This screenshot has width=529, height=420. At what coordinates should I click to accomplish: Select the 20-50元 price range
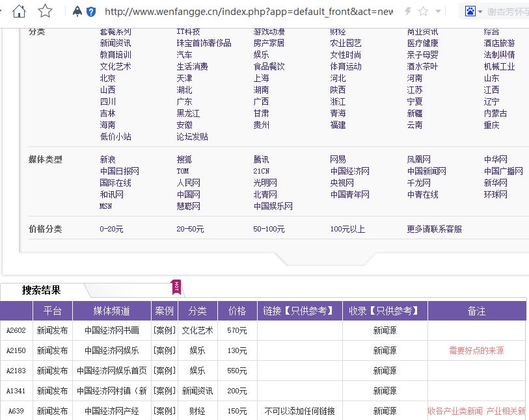pyautogui.click(x=190, y=230)
